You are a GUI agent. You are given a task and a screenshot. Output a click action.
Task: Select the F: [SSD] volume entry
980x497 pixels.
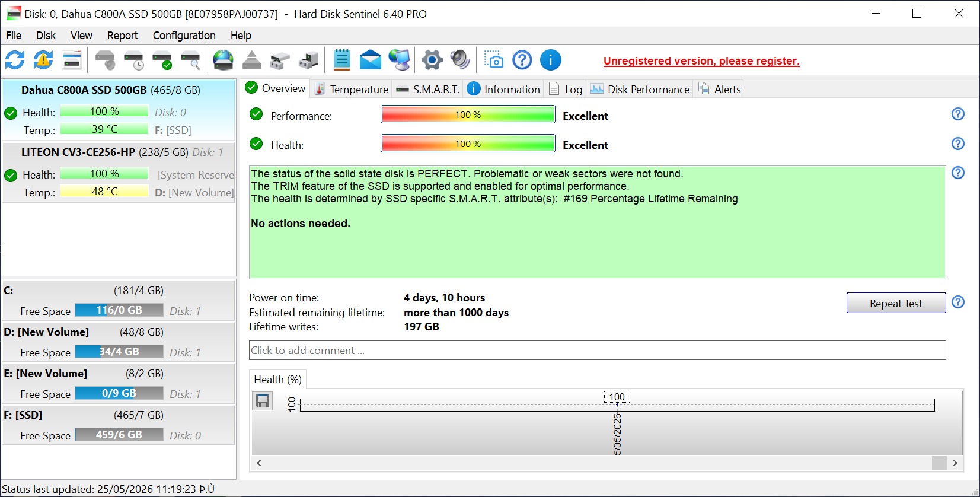(x=119, y=425)
